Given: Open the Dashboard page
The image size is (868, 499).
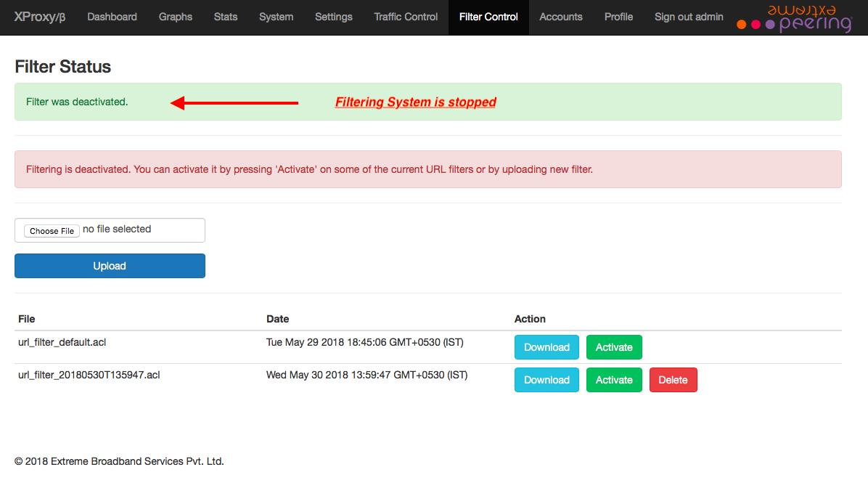Looking at the screenshot, I should pyautogui.click(x=112, y=17).
